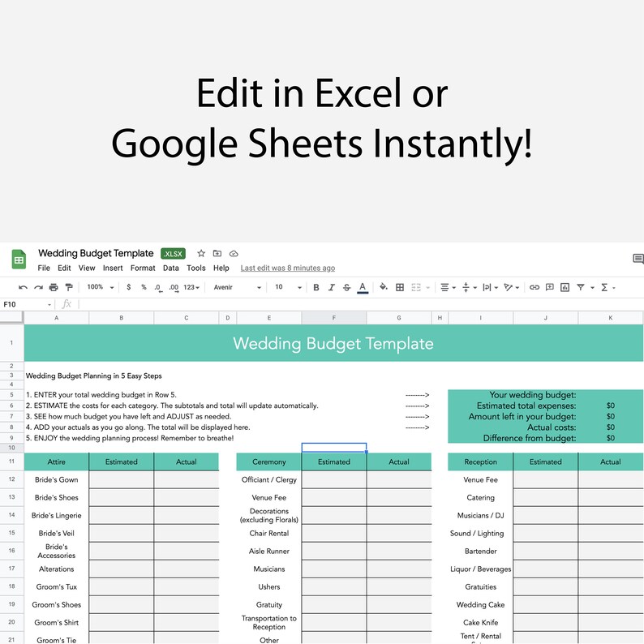The height and width of the screenshot is (644, 644).
Task: Open the text color picker
Action: [363, 287]
